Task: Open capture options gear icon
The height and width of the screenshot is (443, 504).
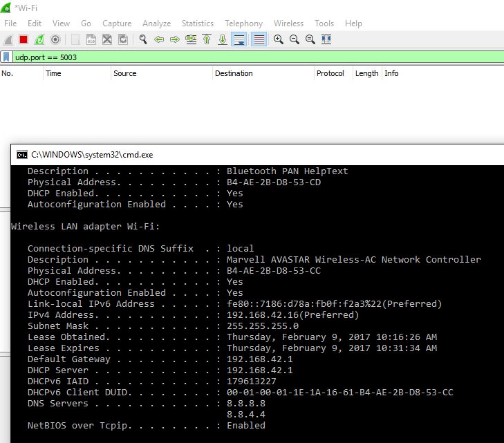Action: click(x=55, y=39)
